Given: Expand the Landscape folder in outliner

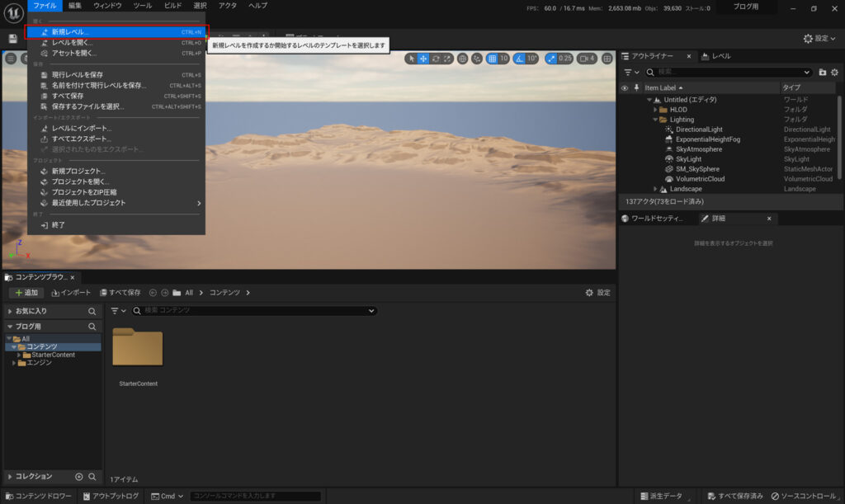Looking at the screenshot, I should click(655, 189).
